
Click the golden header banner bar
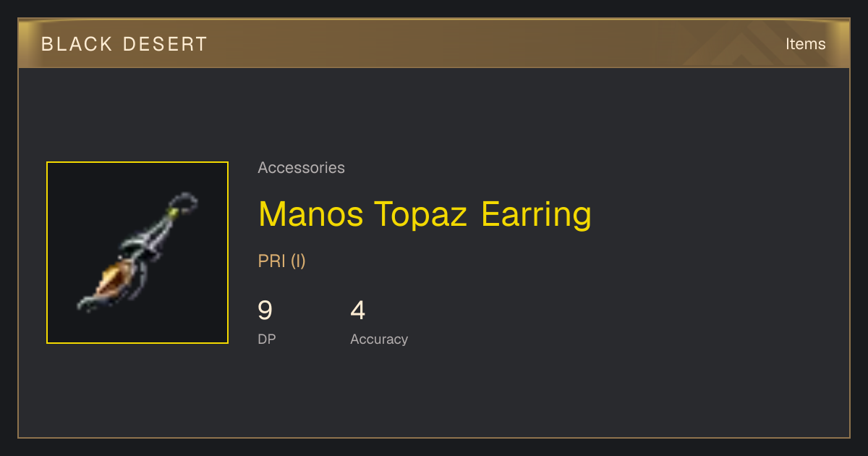pyautogui.click(x=434, y=43)
